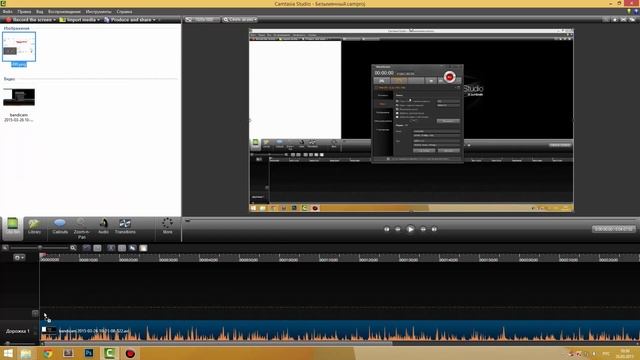Open the timeline gear settings dropdown
The image size is (640, 360).
(x=19, y=258)
